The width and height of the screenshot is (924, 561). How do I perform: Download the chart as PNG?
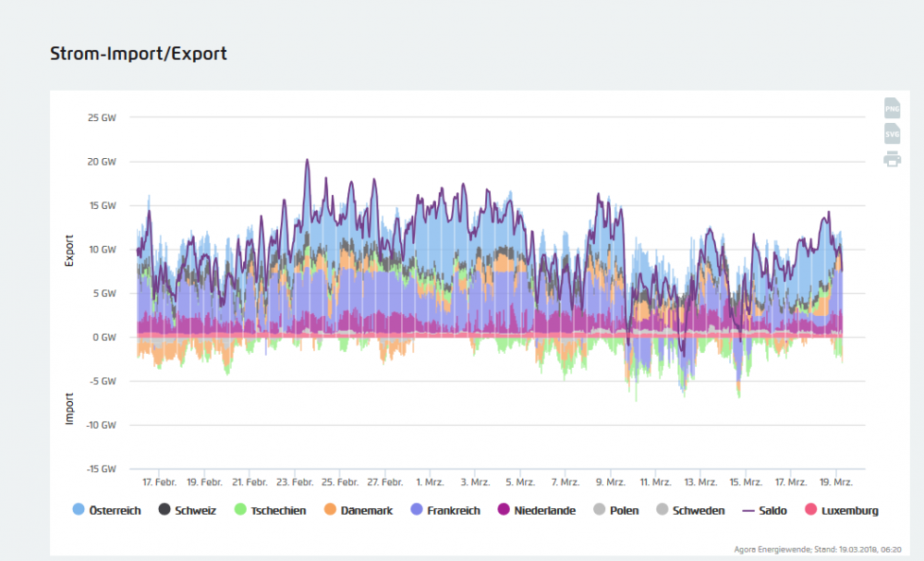pos(892,108)
